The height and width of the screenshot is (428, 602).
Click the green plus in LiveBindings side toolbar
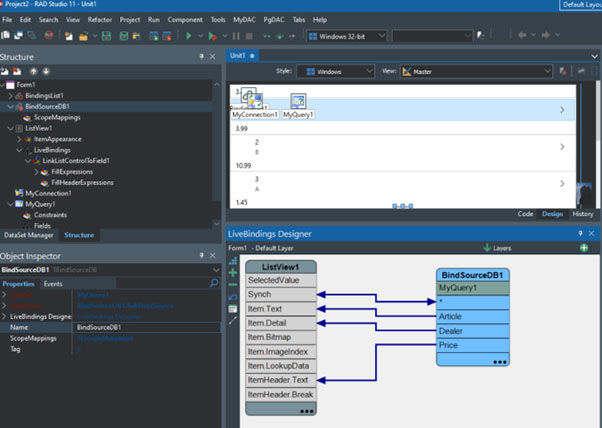tap(233, 273)
